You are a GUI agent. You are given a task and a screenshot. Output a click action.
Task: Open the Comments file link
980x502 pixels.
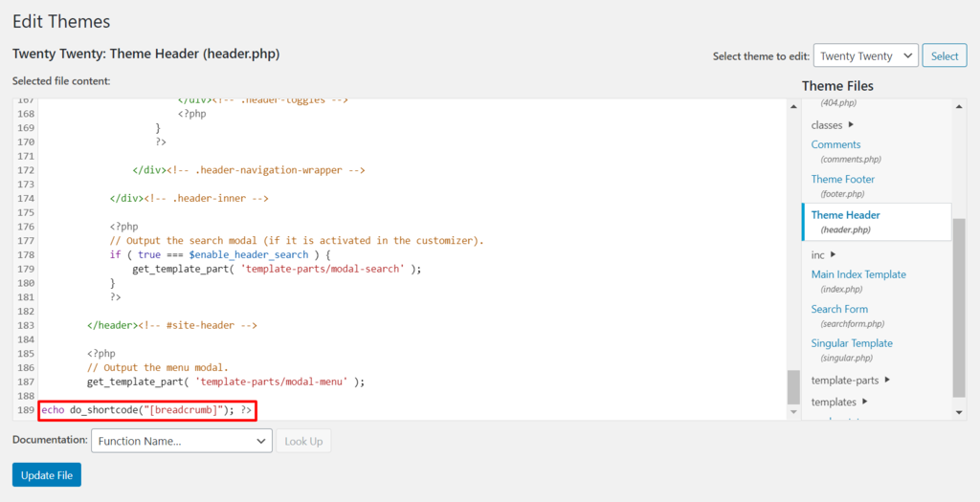click(x=835, y=144)
